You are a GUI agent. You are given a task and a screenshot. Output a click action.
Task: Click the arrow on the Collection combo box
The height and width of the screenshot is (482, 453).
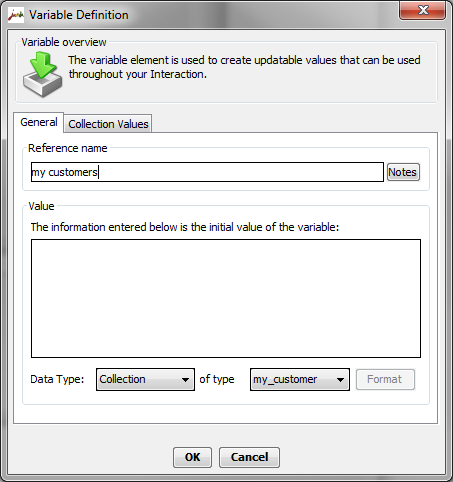[185, 380]
